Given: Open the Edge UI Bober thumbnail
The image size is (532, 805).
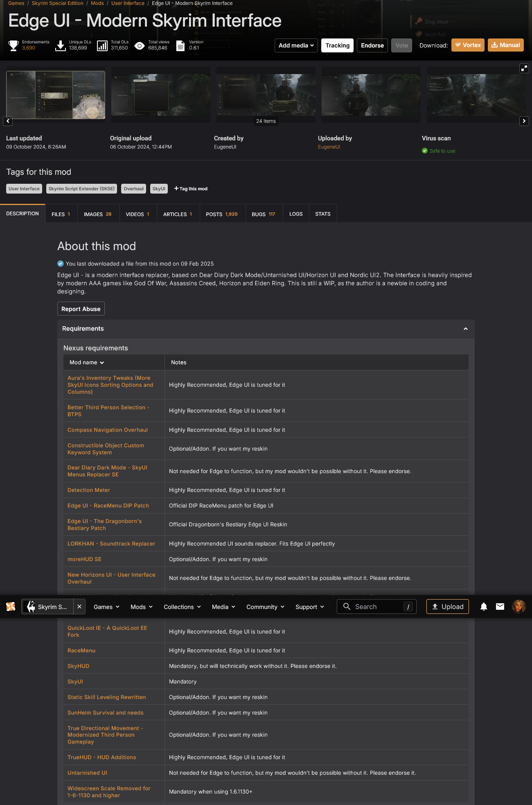Looking at the screenshot, I should 56,95.
